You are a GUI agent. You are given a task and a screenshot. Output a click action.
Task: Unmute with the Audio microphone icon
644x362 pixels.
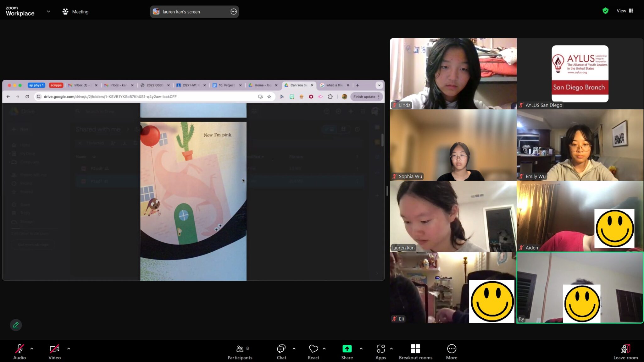pyautogui.click(x=19, y=349)
